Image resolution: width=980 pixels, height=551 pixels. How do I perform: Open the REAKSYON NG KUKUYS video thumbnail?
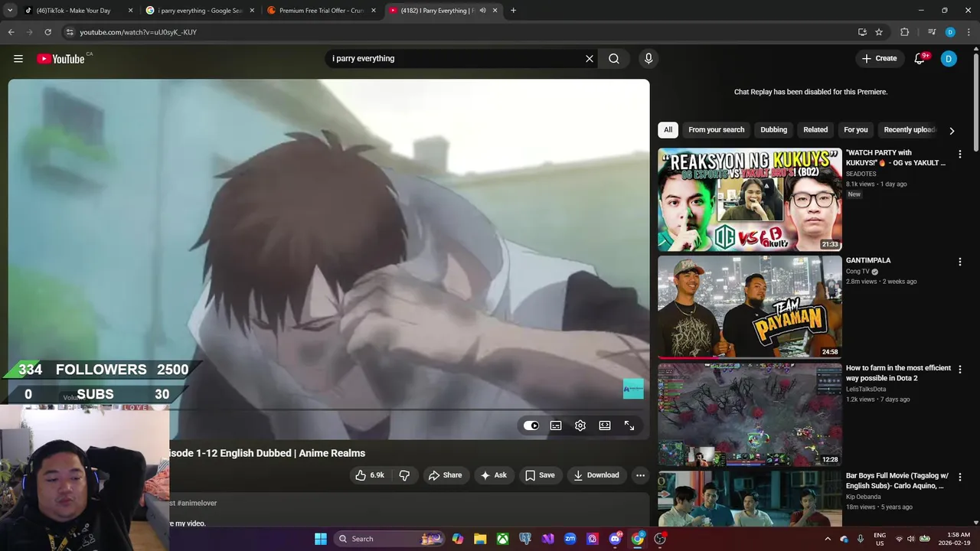tap(750, 199)
